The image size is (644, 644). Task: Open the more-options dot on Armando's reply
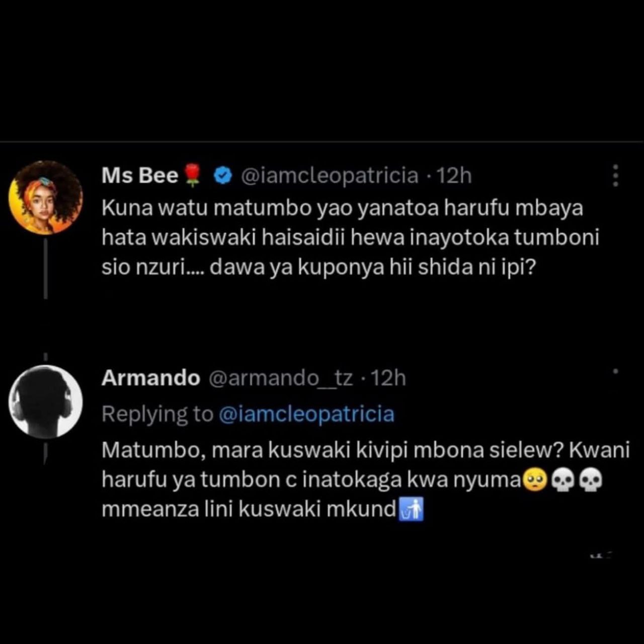tap(615, 372)
